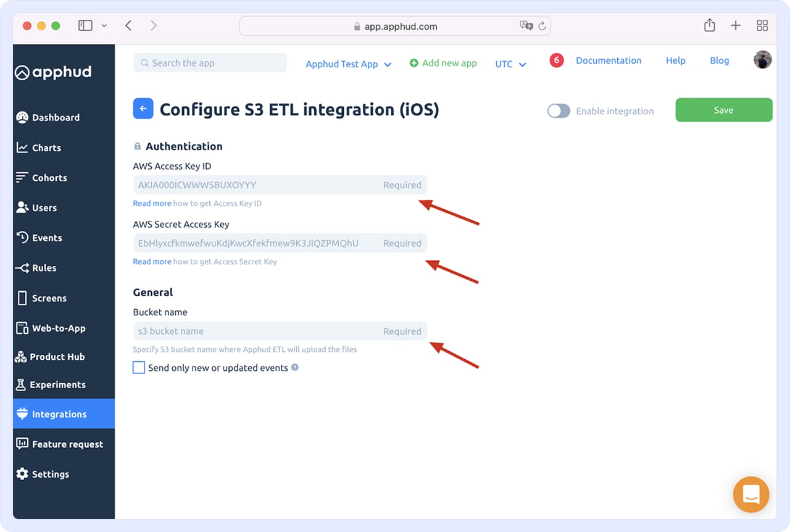Click the green Save button

[x=724, y=110]
